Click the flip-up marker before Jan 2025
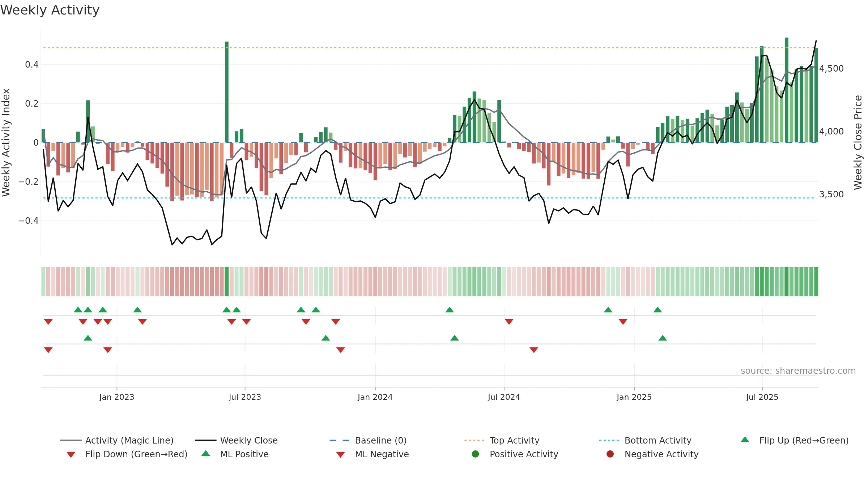868x488 pixels. pos(608,310)
